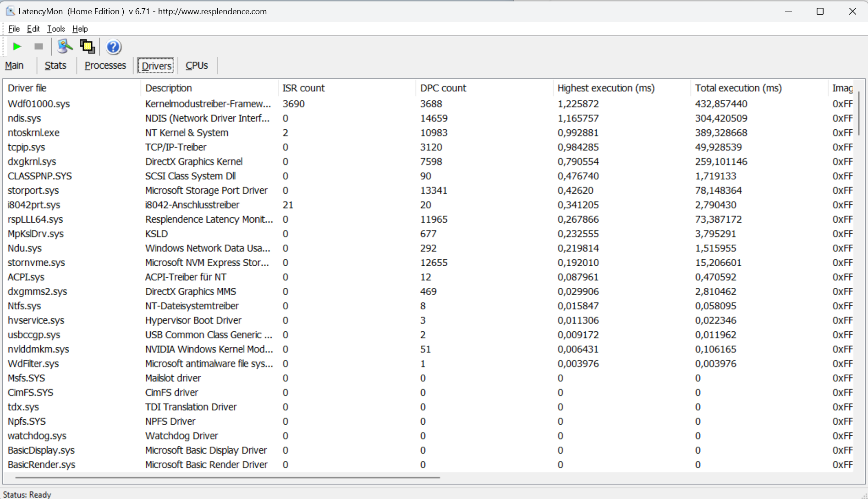Click the NVIDIA Windows Kernel Mod... description

click(x=209, y=349)
